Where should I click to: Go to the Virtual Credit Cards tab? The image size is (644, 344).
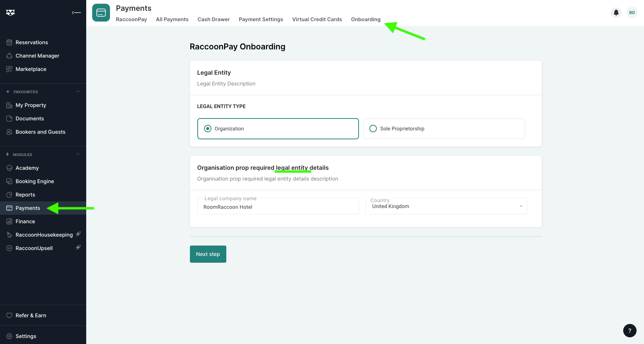pyautogui.click(x=317, y=19)
